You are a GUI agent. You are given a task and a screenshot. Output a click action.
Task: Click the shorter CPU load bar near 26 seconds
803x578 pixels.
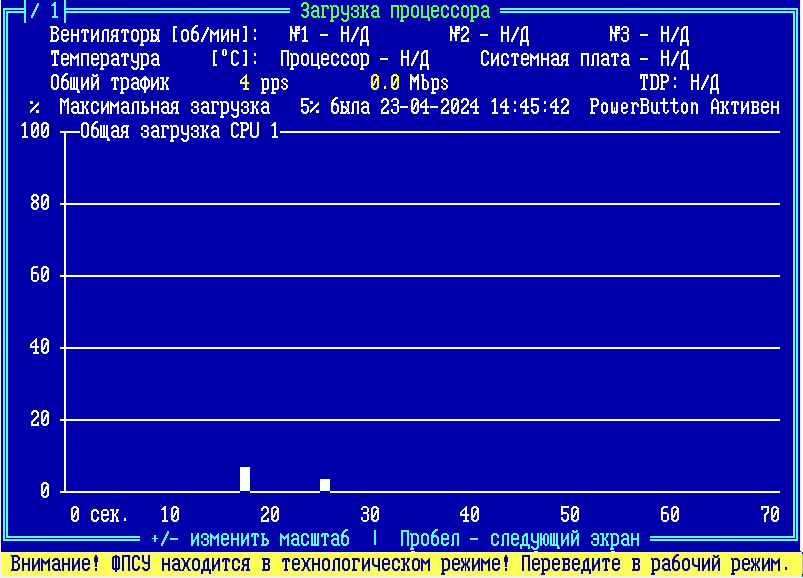pyautogui.click(x=325, y=485)
